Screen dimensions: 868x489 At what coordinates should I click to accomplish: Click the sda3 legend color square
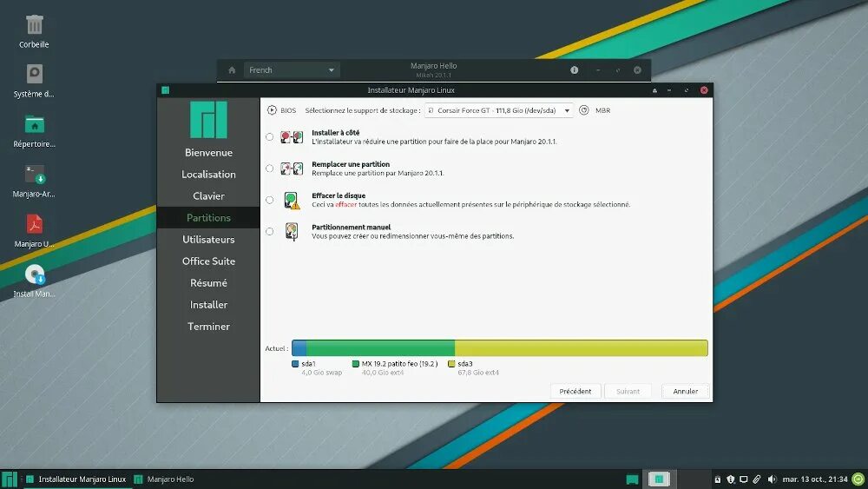coord(451,364)
